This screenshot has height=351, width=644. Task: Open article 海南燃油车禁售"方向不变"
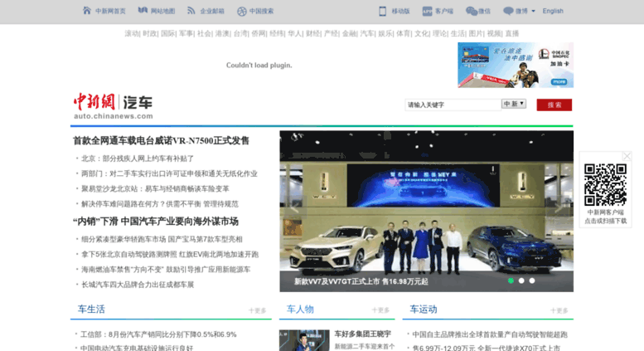tap(166, 270)
